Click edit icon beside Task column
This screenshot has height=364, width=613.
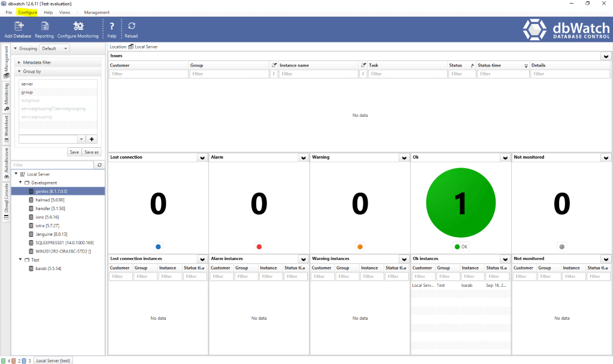click(363, 65)
